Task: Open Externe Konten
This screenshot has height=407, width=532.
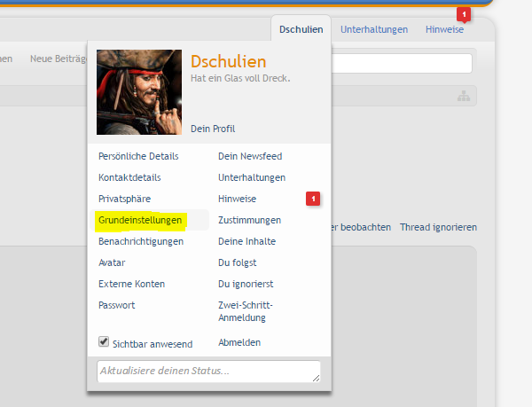Action: coord(131,284)
